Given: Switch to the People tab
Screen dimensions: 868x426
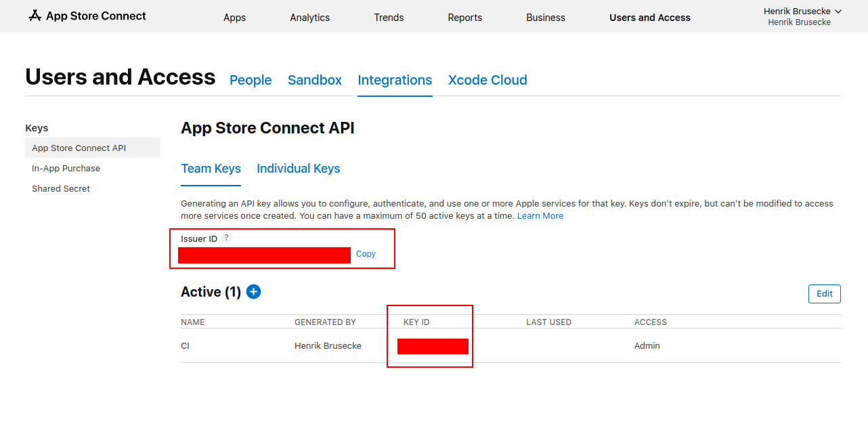Looking at the screenshot, I should (x=251, y=80).
